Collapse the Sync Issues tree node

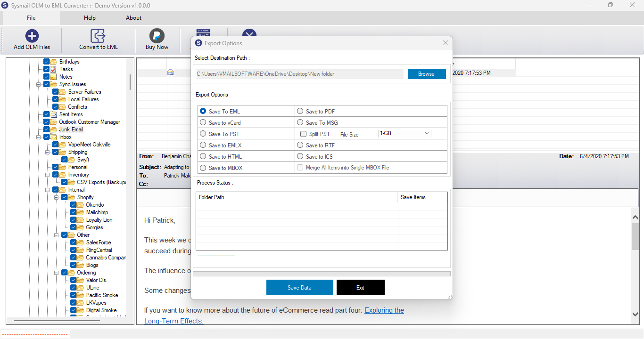tap(38, 84)
